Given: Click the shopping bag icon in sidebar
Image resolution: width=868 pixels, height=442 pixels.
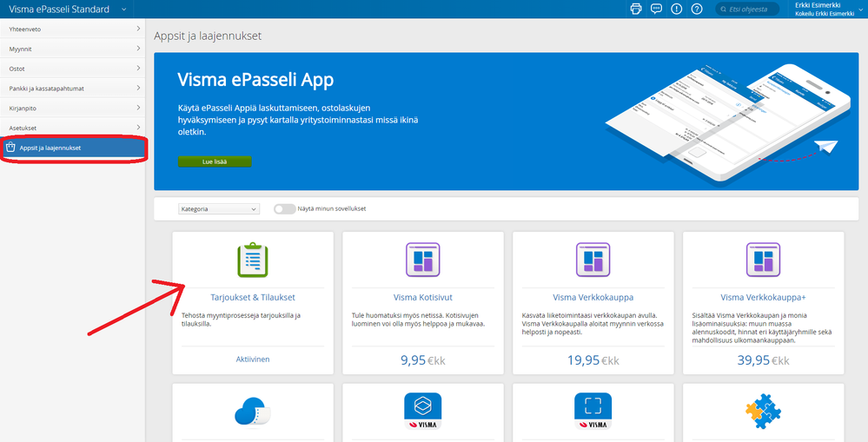Looking at the screenshot, I should [10, 147].
